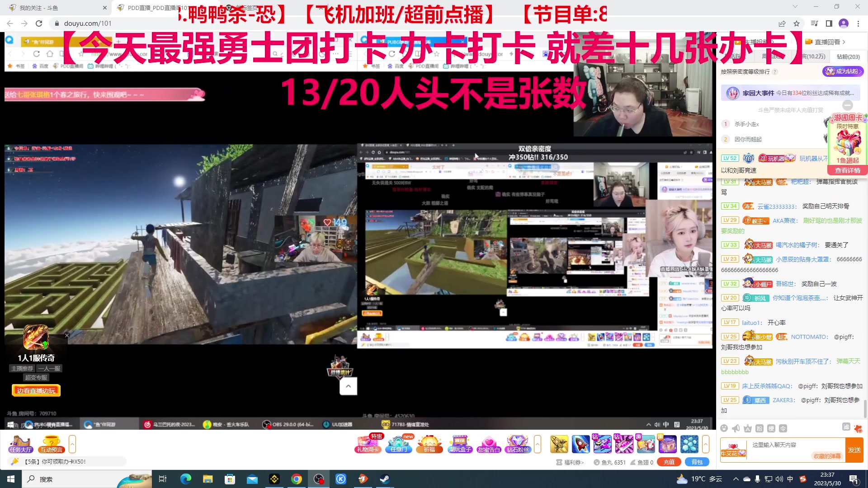This screenshot has width=868, height=488.
Task: Open the 礼物周卡 gift card icon
Action: click(368, 444)
